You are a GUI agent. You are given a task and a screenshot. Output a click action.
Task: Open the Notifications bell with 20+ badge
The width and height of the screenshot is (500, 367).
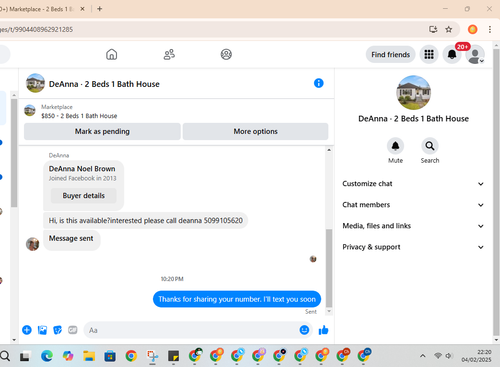(452, 54)
